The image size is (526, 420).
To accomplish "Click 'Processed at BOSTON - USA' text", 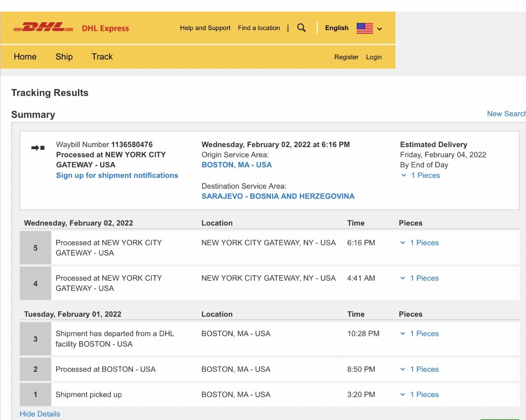I will (x=105, y=369).
